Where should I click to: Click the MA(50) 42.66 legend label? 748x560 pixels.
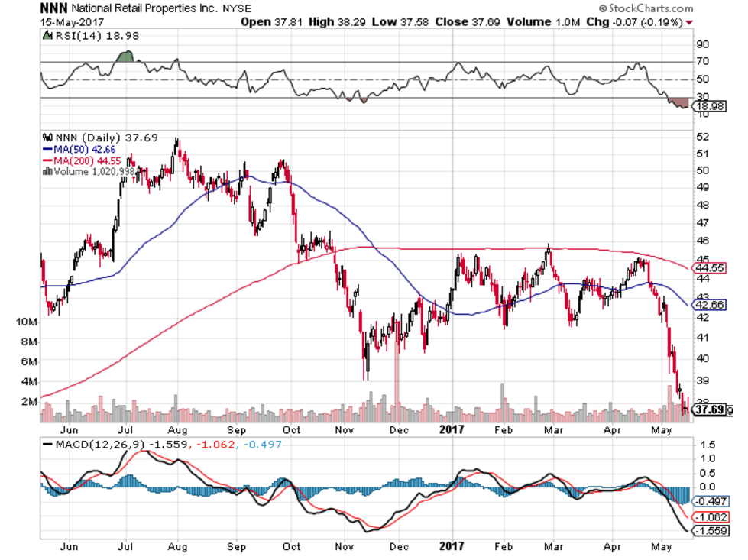pyautogui.click(x=85, y=149)
